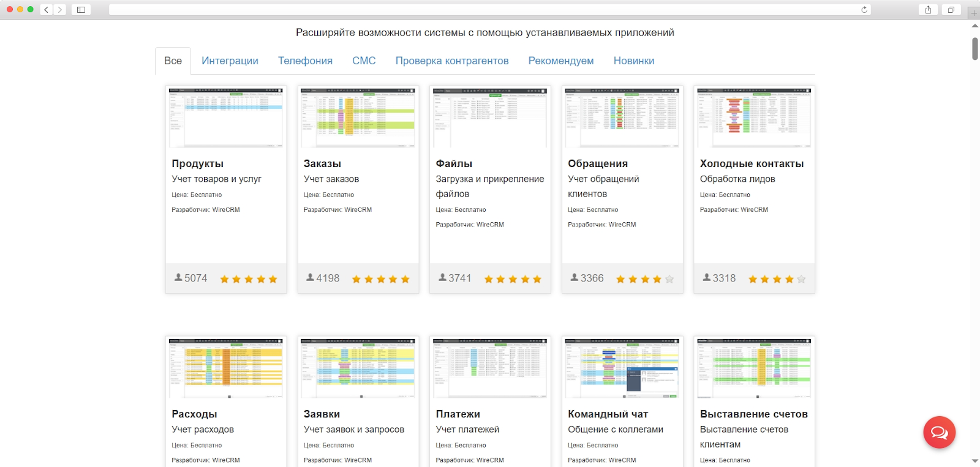Image resolution: width=980 pixels, height=467 pixels.
Task: Open the browser share icon
Action: 928,9
